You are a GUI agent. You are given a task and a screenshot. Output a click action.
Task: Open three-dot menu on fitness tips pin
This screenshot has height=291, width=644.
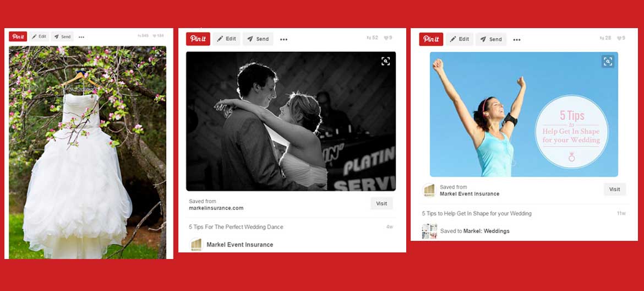pyautogui.click(x=517, y=39)
